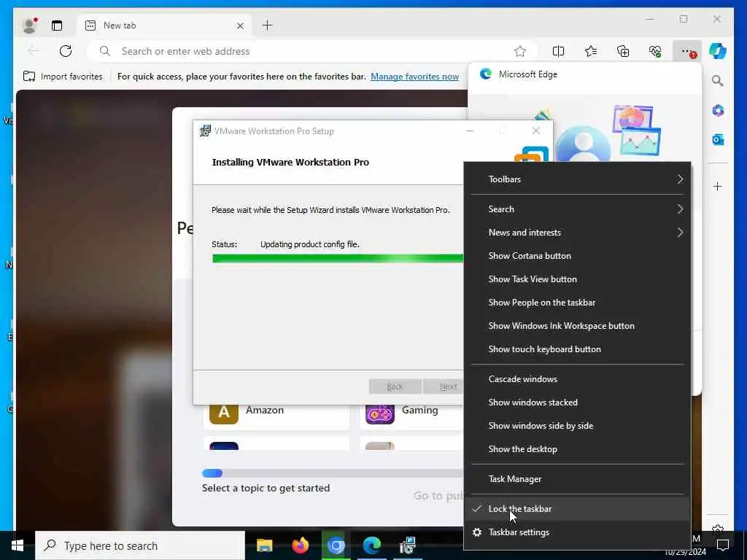Open a new tab with plus button
Screen dimensions: 747x560
coord(267,26)
